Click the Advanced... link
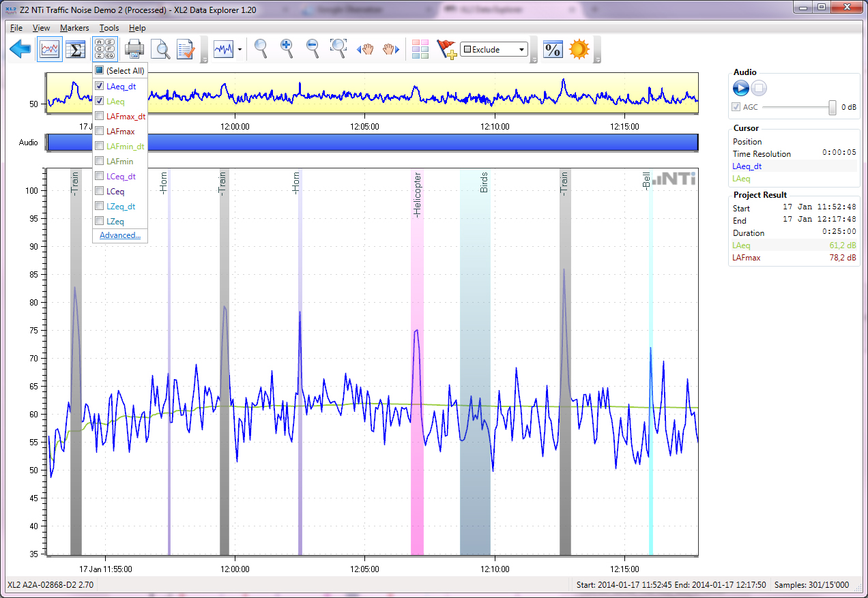Screen dimensions: 868x598 pos(120,235)
